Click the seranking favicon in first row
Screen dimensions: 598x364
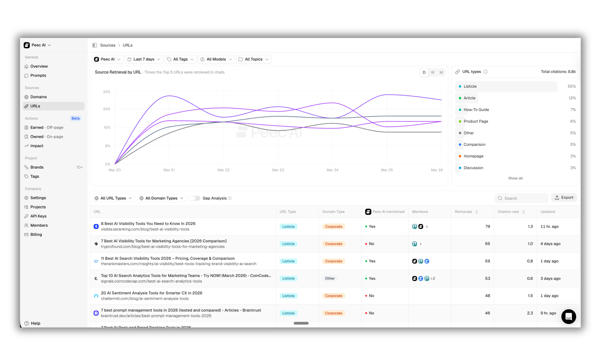(x=96, y=226)
